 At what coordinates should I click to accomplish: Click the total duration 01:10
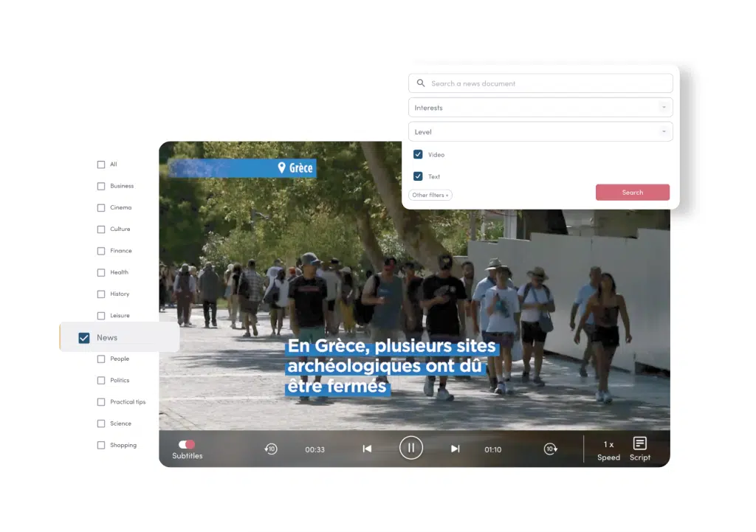click(492, 449)
